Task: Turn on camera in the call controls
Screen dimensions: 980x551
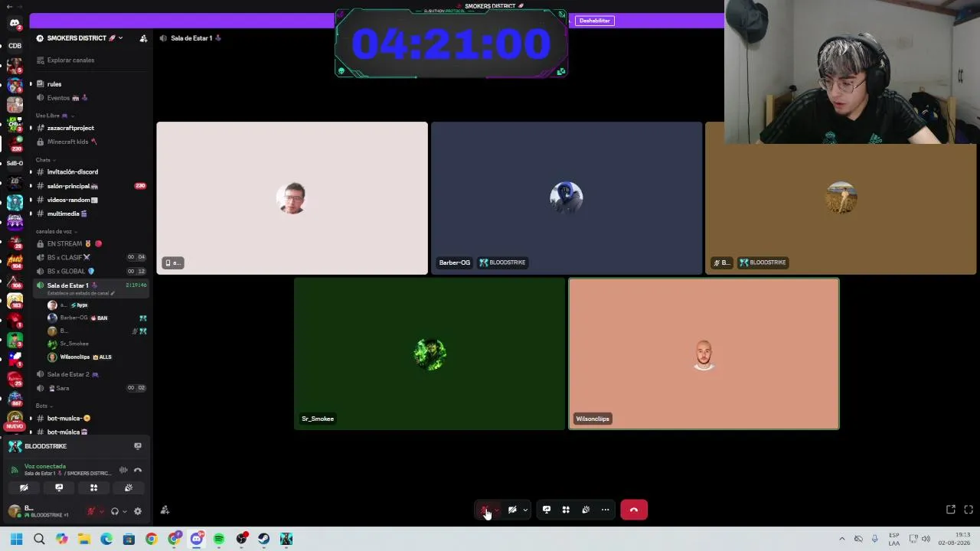Action: (512, 510)
